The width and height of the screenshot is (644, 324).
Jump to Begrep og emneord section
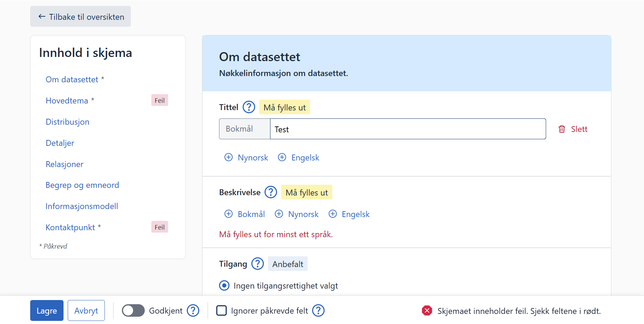pos(82,185)
